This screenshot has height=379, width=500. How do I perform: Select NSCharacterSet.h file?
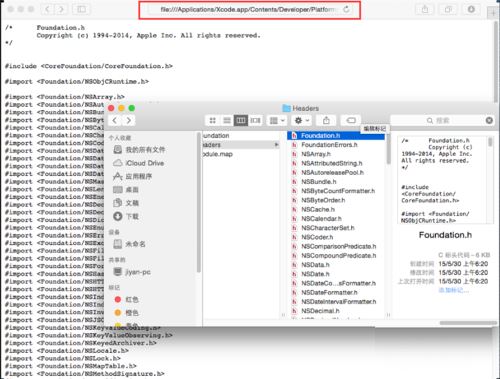(337, 228)
